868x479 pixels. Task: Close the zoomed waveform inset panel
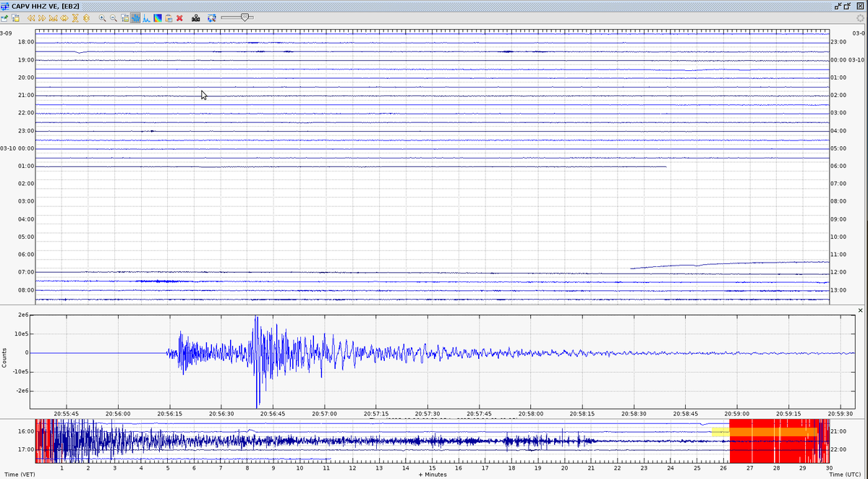point(860,310)
